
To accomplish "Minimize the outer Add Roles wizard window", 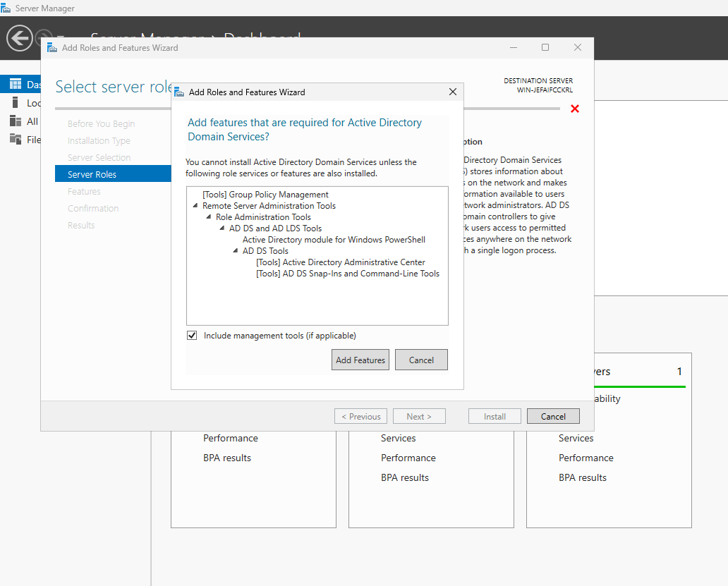I will [514, 47].
